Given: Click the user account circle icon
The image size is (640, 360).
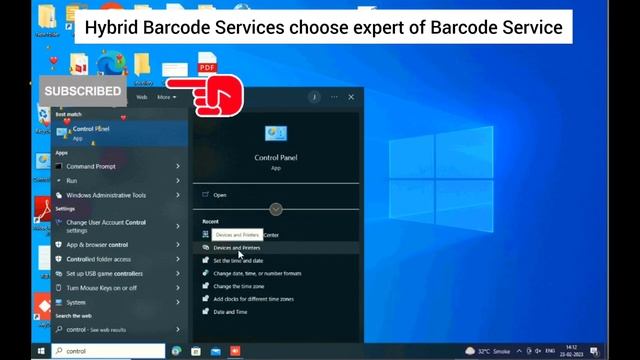Looking at the screenshot, I should [x=314, y=97].
